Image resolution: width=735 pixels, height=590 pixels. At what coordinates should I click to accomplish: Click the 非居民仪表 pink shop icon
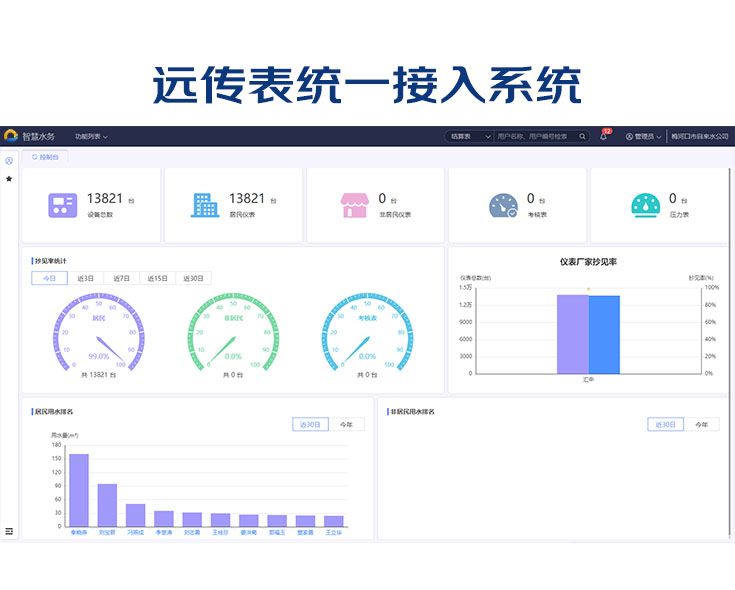[355, 205]
